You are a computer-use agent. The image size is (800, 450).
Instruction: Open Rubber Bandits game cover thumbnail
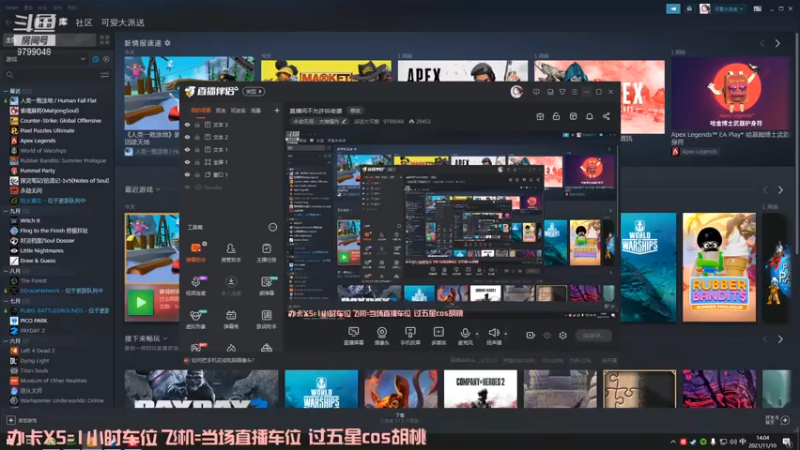[x=719, y=267]
